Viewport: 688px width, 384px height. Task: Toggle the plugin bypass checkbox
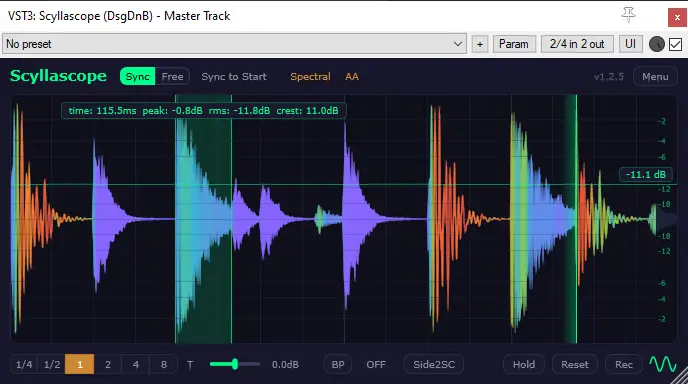pyautogui.click(x=676, y=44)
